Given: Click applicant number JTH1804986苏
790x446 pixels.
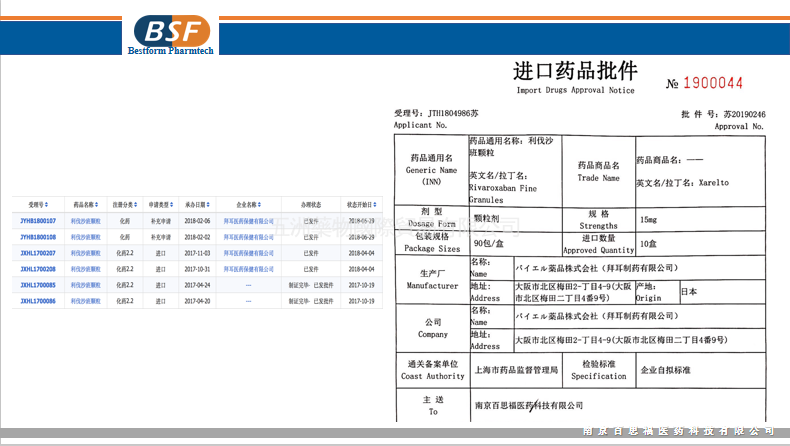Looking at the screenshot, I should point(453,113).
